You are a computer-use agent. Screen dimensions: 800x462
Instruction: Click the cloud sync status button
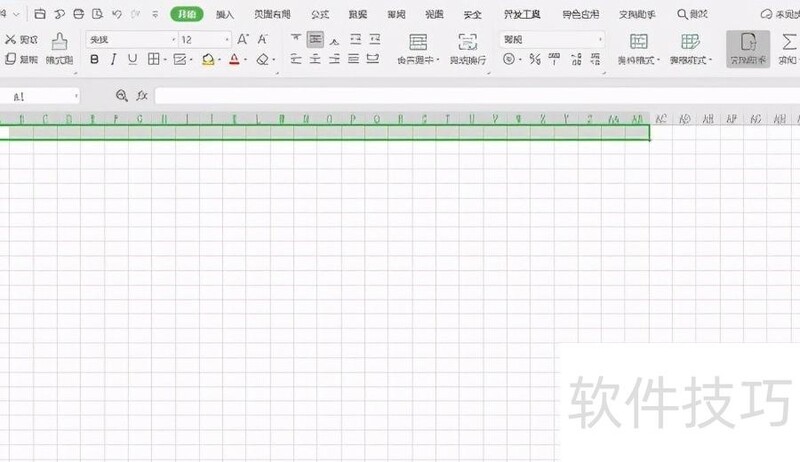(780, 14)
